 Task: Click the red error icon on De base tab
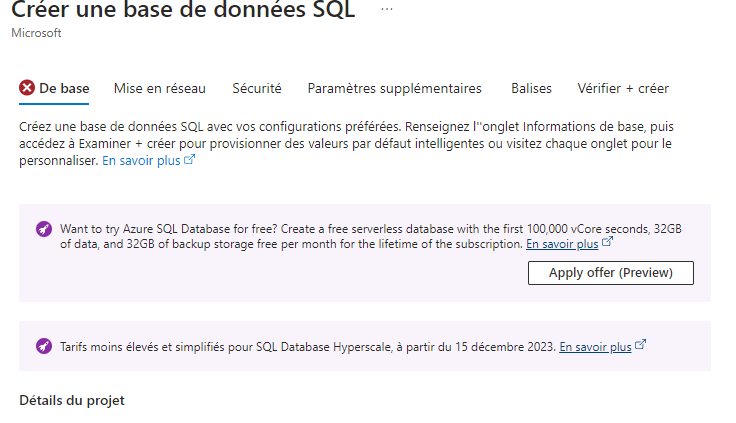tap(27, 88)
